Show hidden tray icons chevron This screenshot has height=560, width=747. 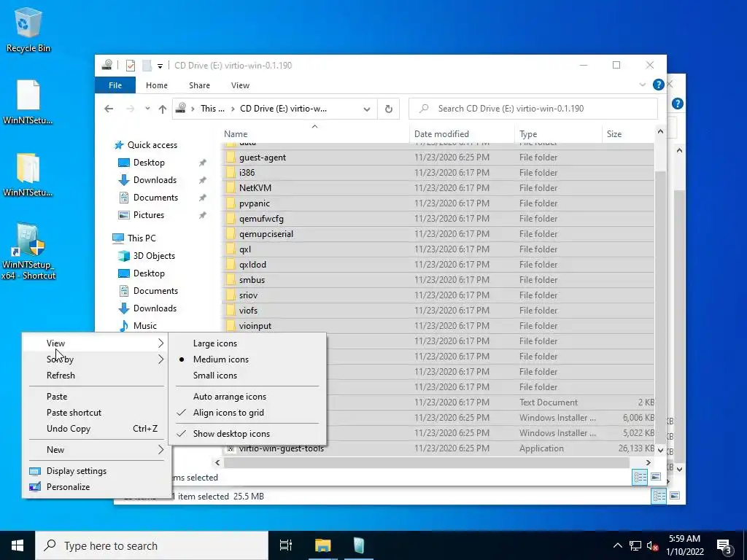[617, 545]
